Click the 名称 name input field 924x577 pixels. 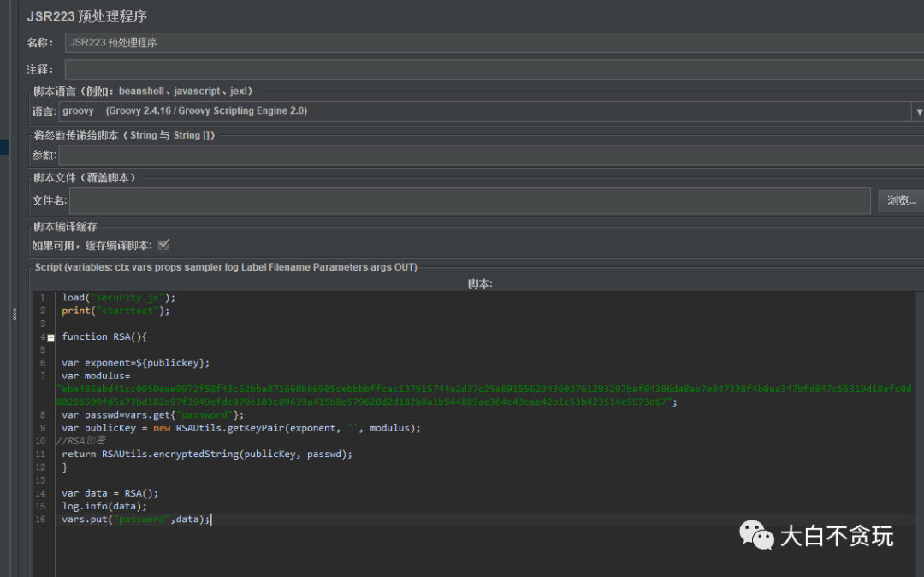pos(494,42)
